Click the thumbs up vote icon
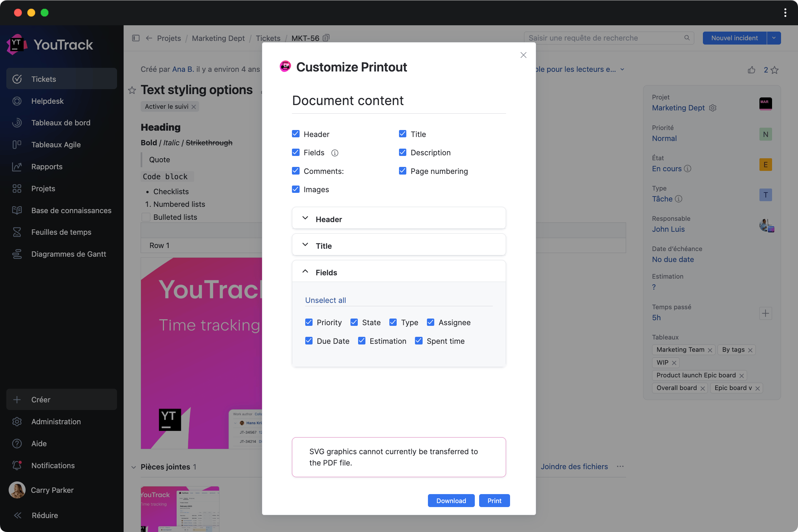The height and width of the screenshot is (532, 798). coord(751,70)
